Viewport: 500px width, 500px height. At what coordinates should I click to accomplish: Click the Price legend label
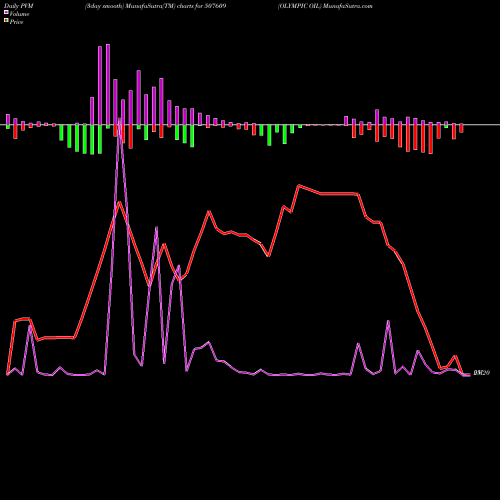16,22
